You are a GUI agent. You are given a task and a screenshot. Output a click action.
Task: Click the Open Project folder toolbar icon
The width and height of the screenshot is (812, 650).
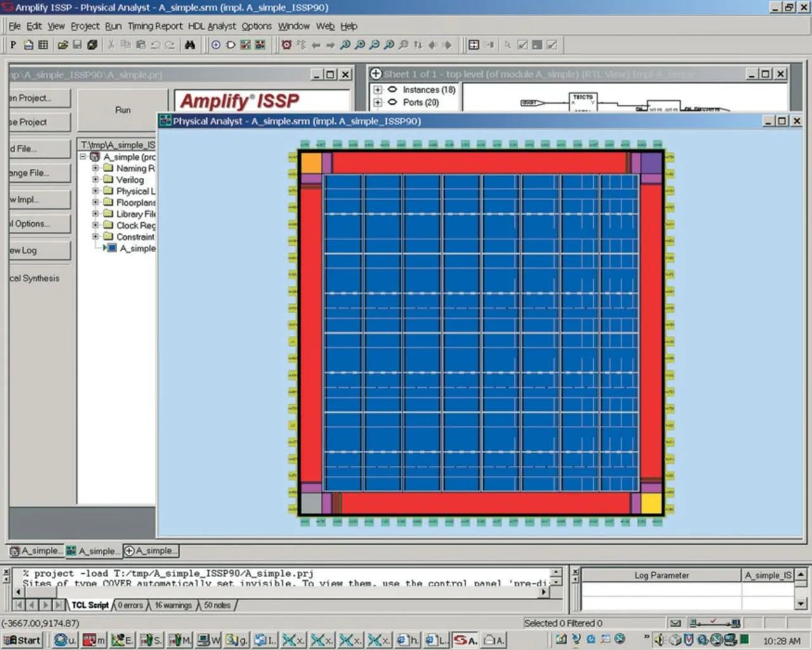[62, 45]
